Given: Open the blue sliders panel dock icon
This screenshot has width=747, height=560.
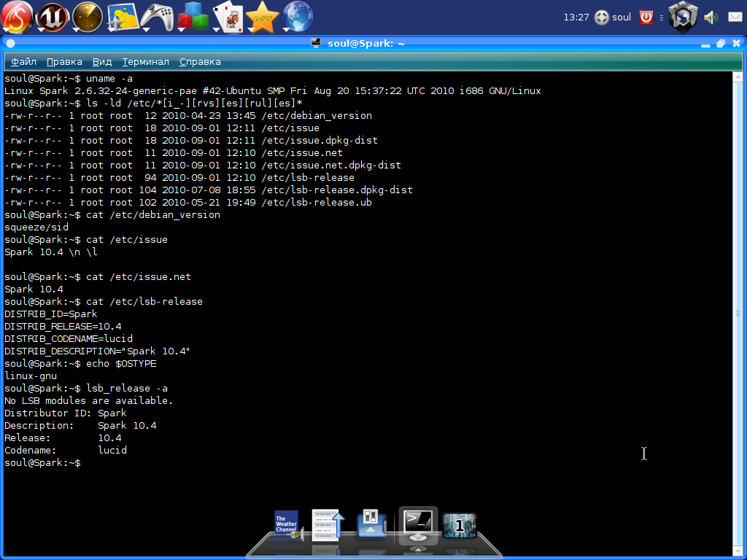Looking at the screenshot, I should [371, 523].
